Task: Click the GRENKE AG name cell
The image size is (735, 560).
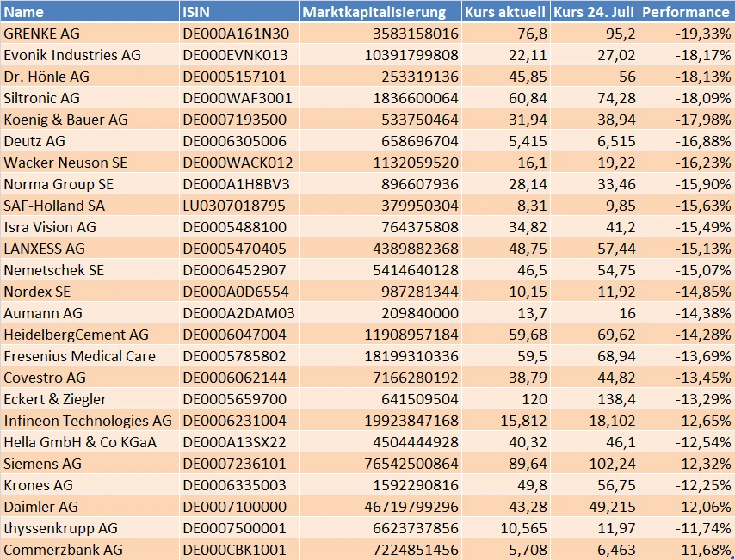Action: click(41, 34)
